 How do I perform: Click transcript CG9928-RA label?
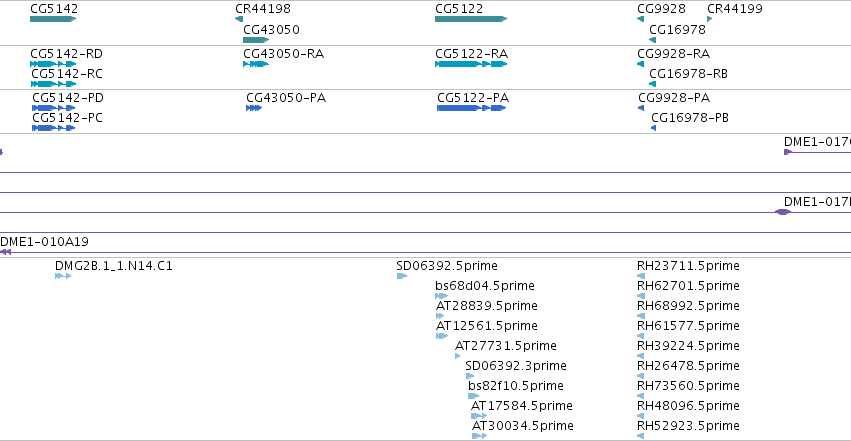pos(674,54)
